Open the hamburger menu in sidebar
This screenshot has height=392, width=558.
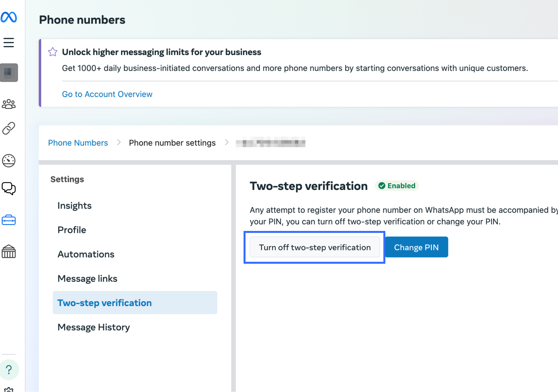pos(9,43)
